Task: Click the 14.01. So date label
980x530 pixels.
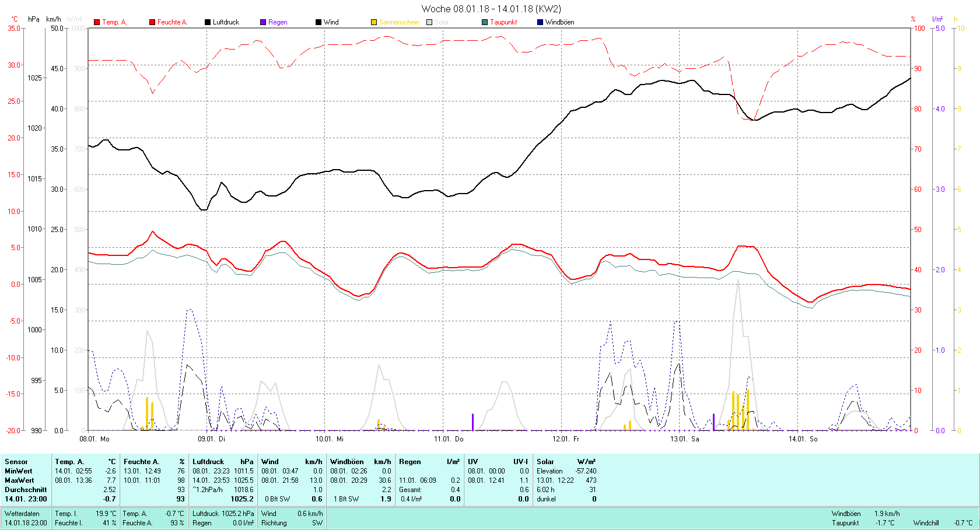Action: click(x=803, y=438)
